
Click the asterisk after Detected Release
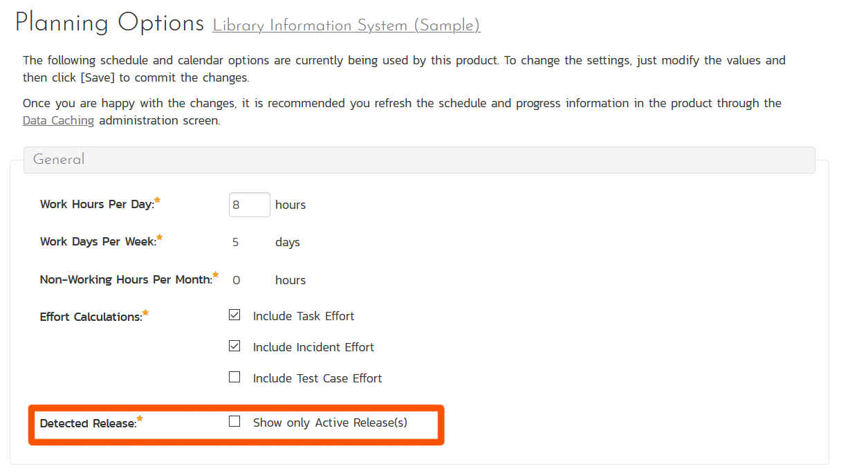pos(140,419)
